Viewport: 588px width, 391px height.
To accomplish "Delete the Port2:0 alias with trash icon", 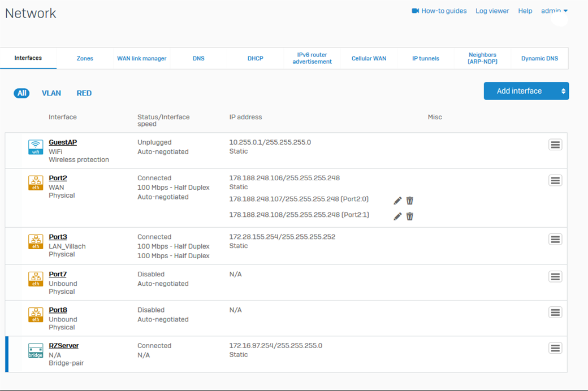I will pos(410,201).
